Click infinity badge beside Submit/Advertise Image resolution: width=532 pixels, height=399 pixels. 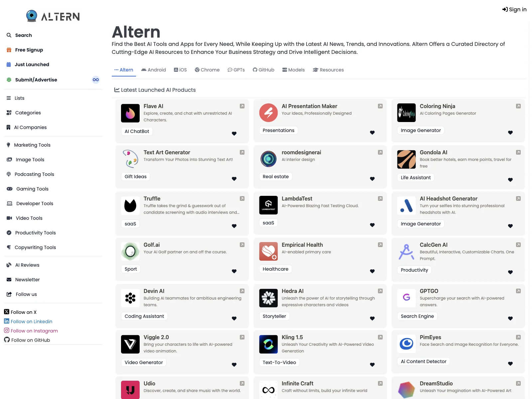click(96, 80)
